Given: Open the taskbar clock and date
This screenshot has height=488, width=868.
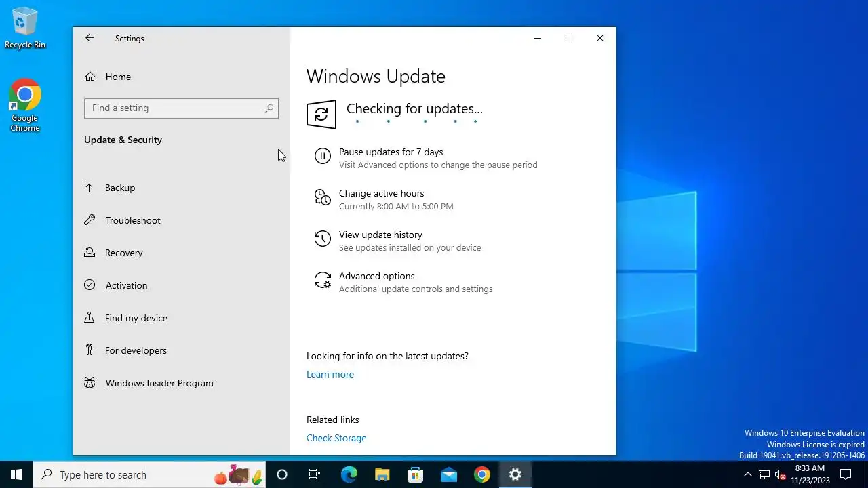Looking at the screenshot, I should point(810,474).
